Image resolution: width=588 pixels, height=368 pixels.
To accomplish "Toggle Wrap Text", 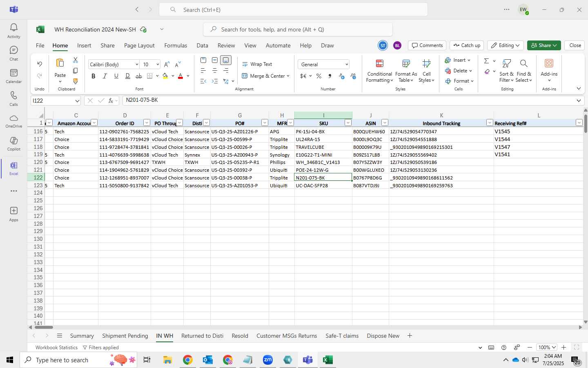I will [257, 64].
